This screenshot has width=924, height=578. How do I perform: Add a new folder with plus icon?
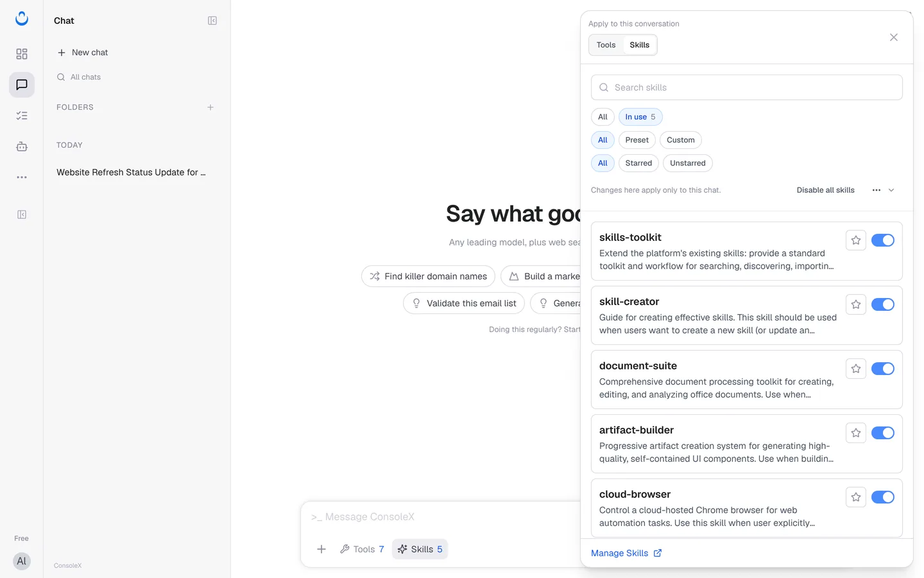point(210,107)
